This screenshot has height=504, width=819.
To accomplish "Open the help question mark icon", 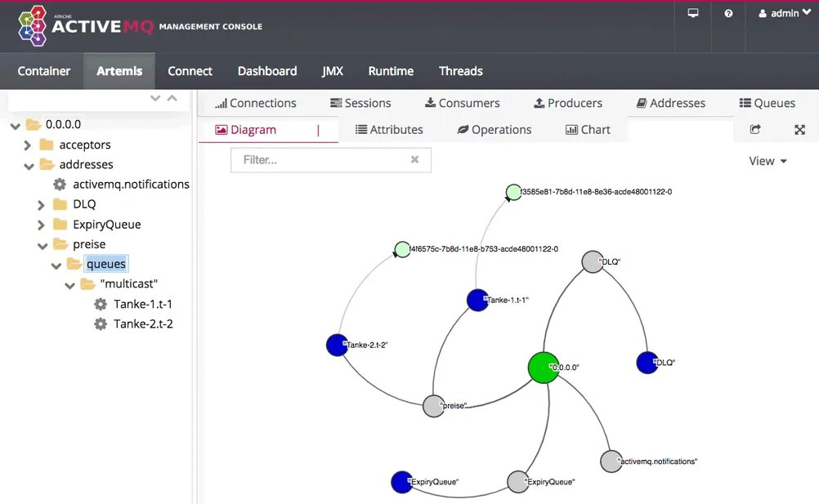I will [728, 14].
